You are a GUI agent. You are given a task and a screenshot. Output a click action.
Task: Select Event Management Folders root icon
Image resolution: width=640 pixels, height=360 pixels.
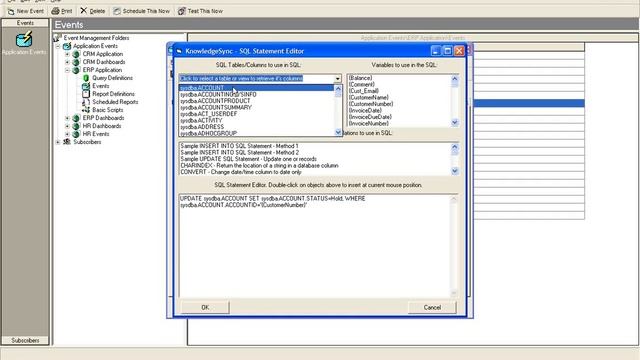click(57, 38)
